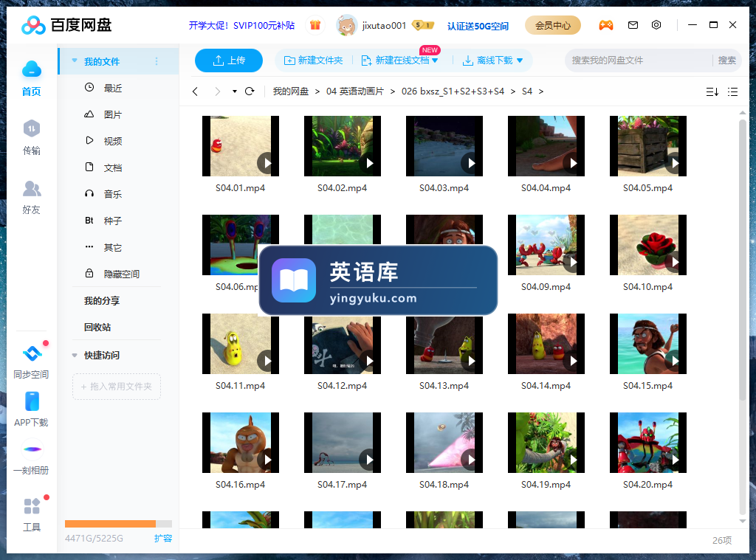Click the file list vertical scrollbar
This screenshot has width=756, height=560.
(x=743, y=260)
